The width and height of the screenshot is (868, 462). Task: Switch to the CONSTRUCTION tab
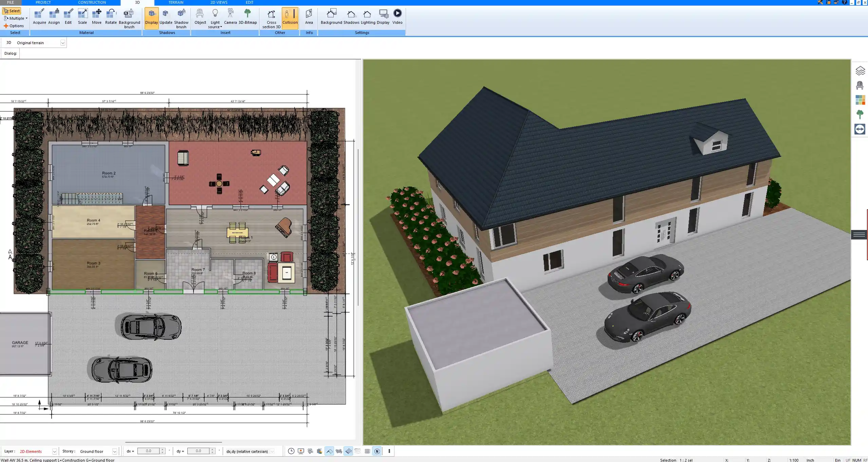[x=92, y=2]
